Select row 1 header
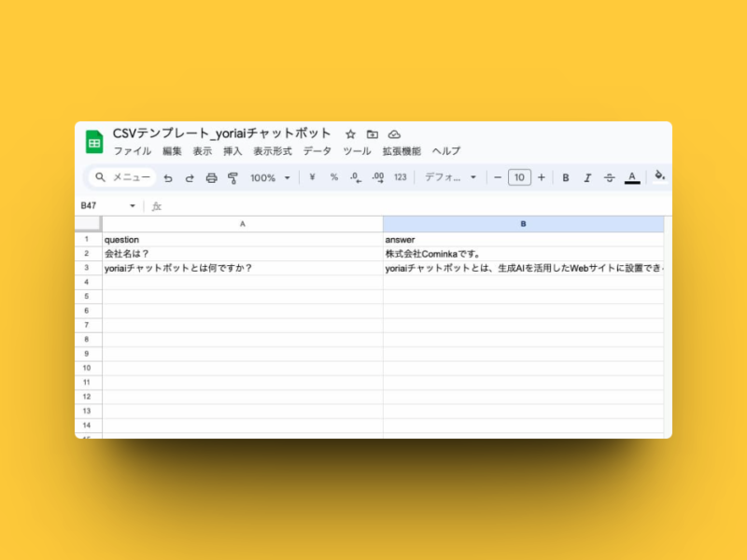Viewport: 747px width, 560px height. (88, 239)
